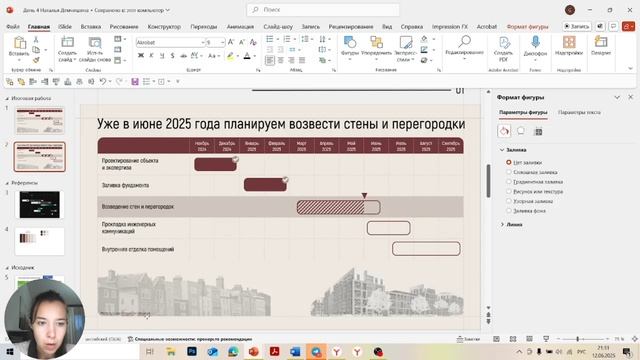Viewport: 640px width, 360px height.
Task: Collapse the Заливка section
Action: [502, 150]
